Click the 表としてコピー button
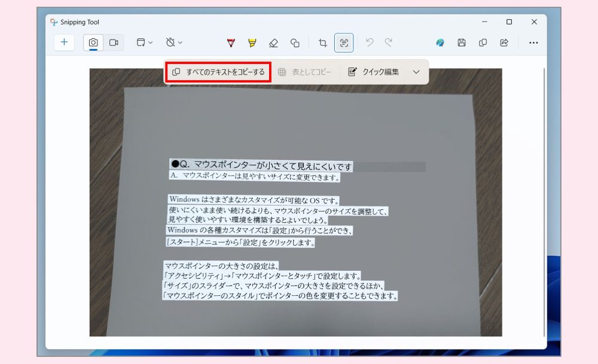This screenshot has height=364, width=598. [304, 72]
